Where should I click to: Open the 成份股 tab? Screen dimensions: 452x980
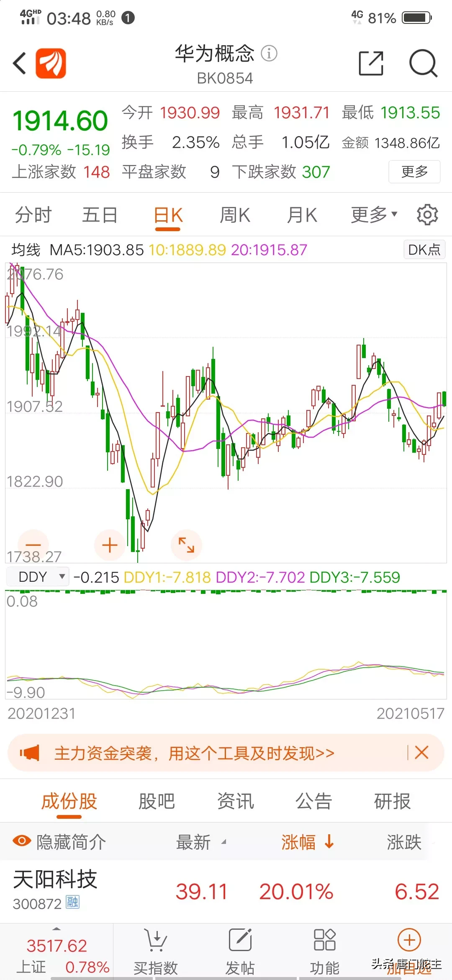(69, 801)
